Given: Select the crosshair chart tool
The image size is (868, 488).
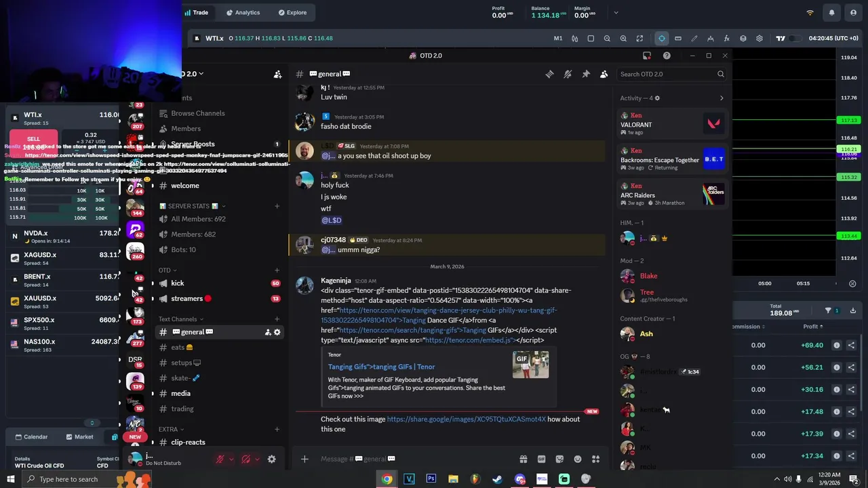Looking at the screenshot, I should (661, 38).
